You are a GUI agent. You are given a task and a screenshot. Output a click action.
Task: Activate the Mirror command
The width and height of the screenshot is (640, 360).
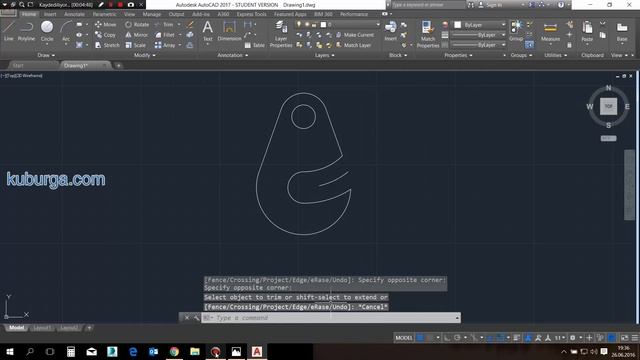136,35
